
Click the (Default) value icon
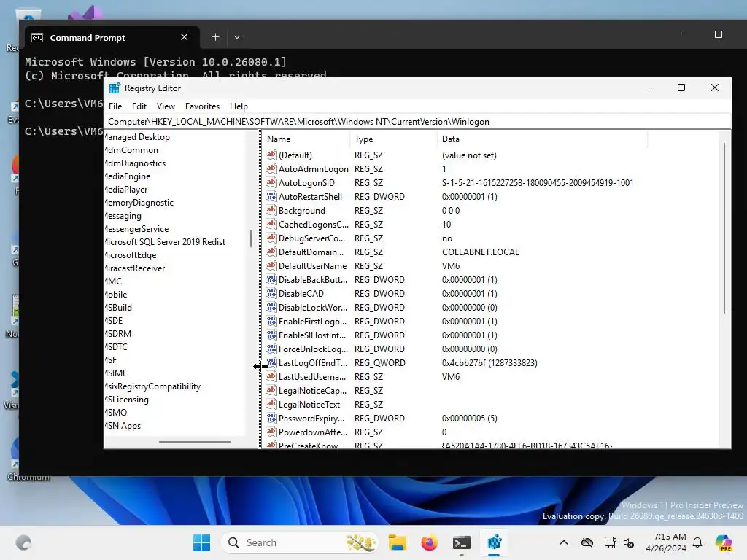pyautogui.click(x=271, y=155)
